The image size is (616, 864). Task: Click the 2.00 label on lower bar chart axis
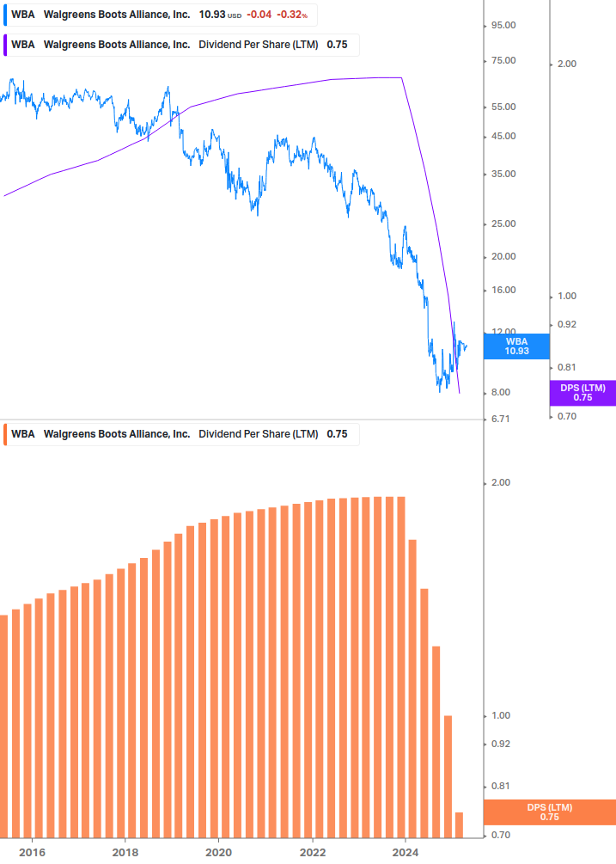(501, 482)
